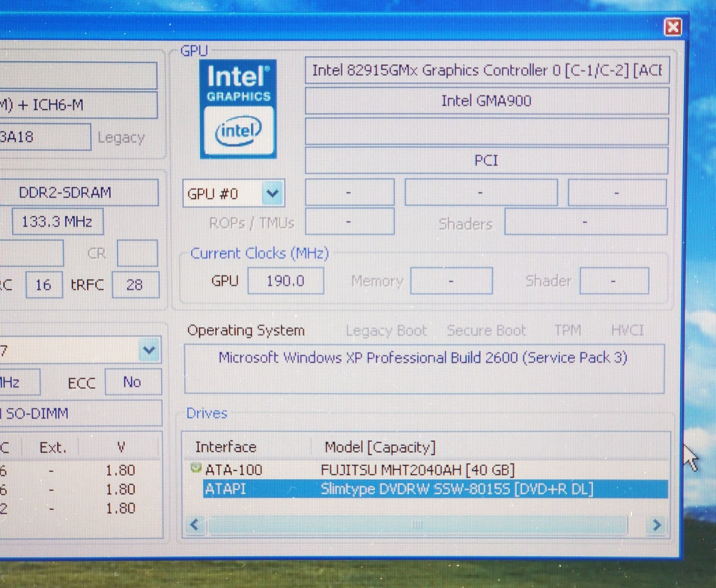Click the Intel Graphics logo
The height and width of the screenshot is (588, 716).
(238, 110)
